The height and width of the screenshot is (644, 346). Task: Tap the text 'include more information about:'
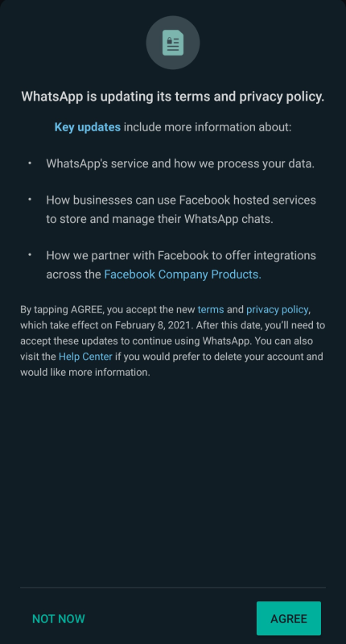pos(208,127)
